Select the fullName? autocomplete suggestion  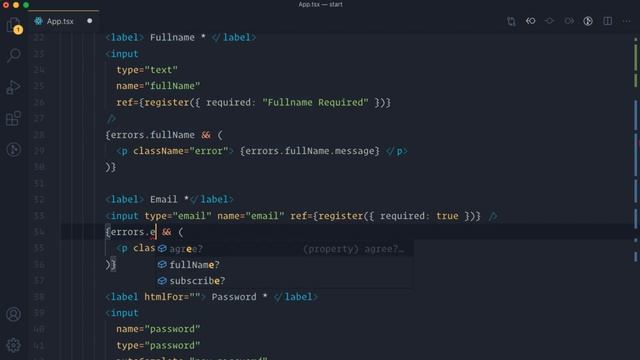284,265
